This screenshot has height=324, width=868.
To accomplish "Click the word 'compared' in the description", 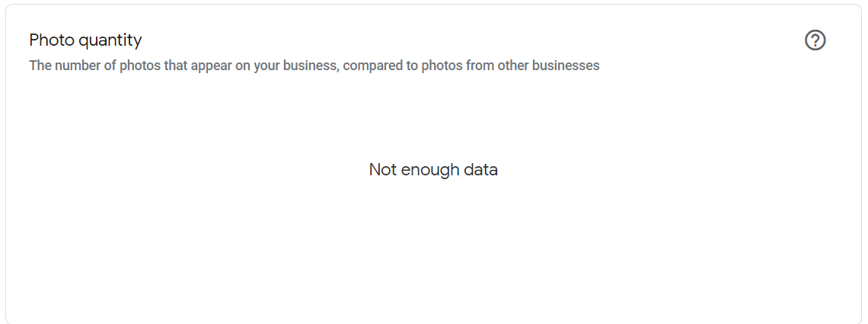I will point(371,66).
